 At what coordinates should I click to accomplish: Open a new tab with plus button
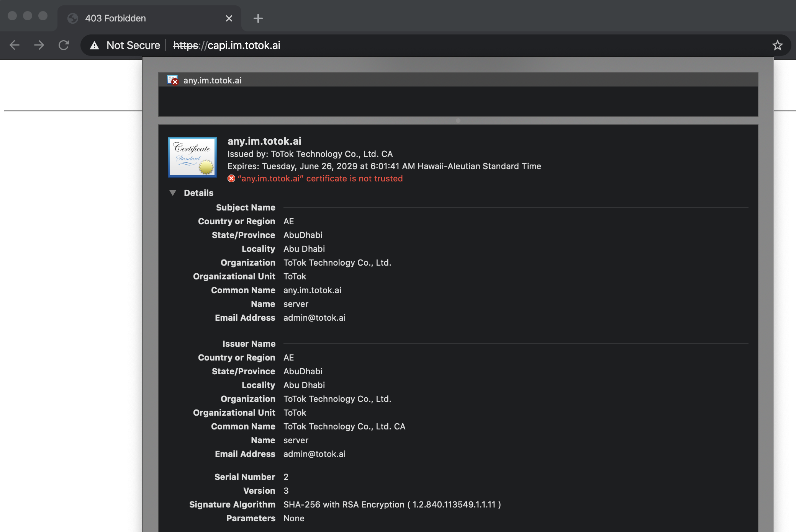258,18
